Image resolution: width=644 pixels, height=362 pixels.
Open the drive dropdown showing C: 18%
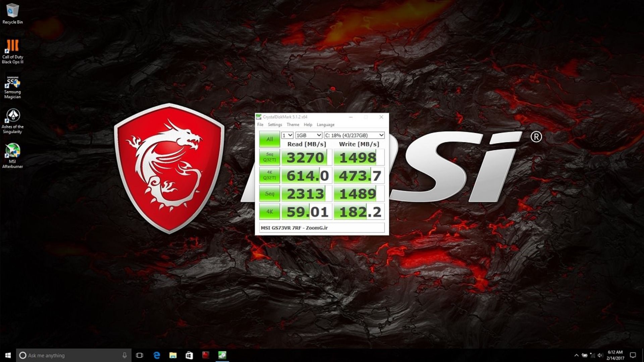pyautogui.click(x=354, y=135)
